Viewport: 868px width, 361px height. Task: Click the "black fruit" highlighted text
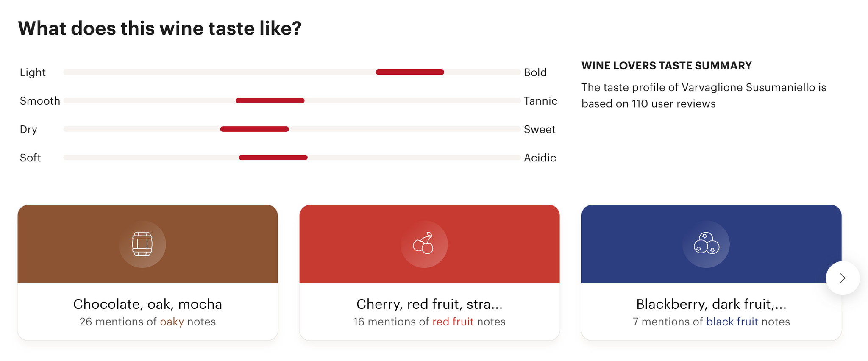(x=732, y=322)
